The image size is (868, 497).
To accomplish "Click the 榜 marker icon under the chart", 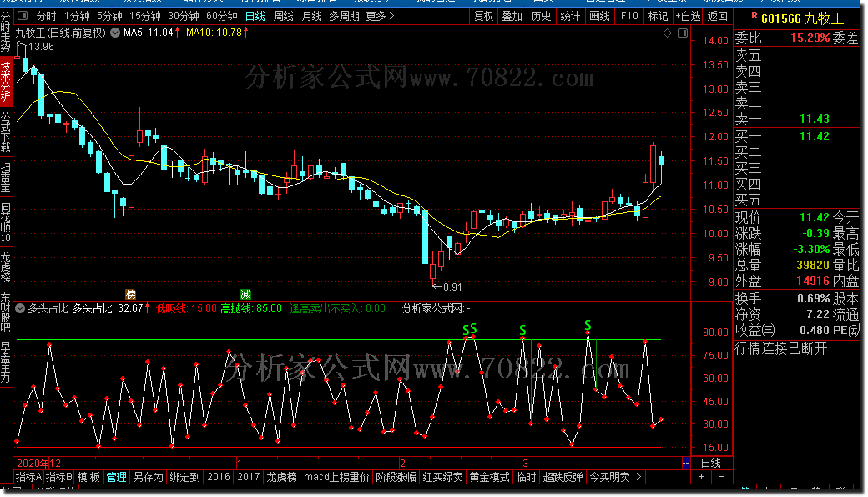I will [131, 294].
